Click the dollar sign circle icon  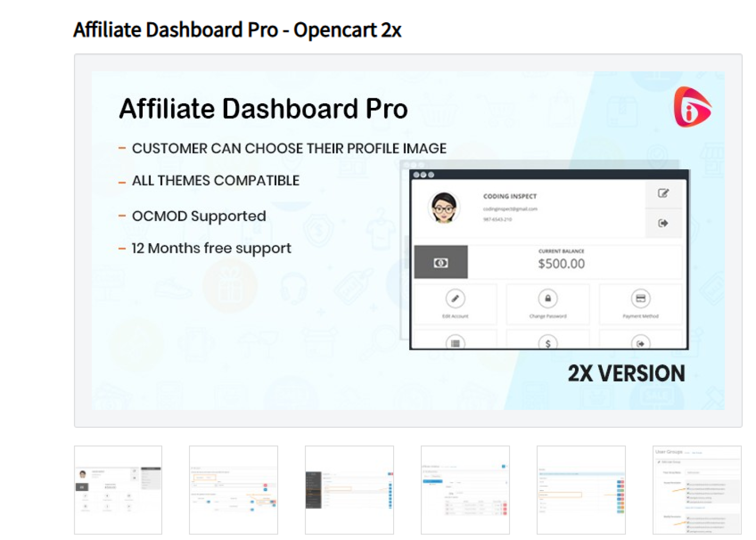point(547,343)
